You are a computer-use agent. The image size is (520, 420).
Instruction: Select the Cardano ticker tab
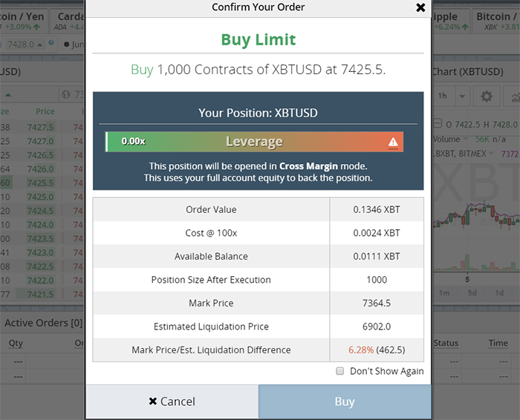pyautogui.click(x=70, y=21)
